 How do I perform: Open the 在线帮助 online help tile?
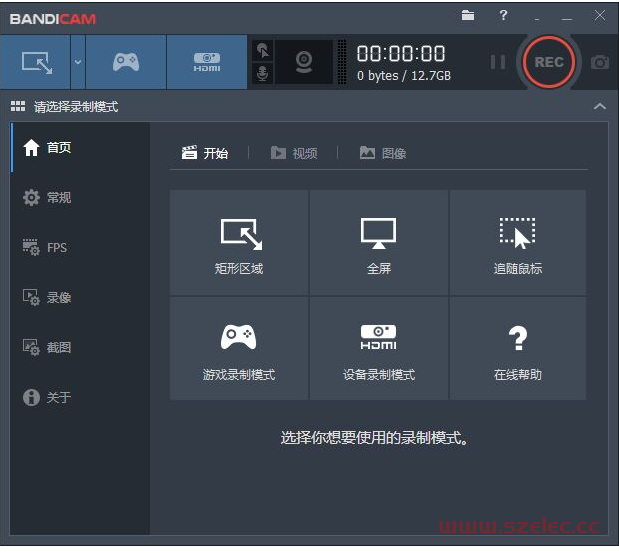(x=518, y=348)
